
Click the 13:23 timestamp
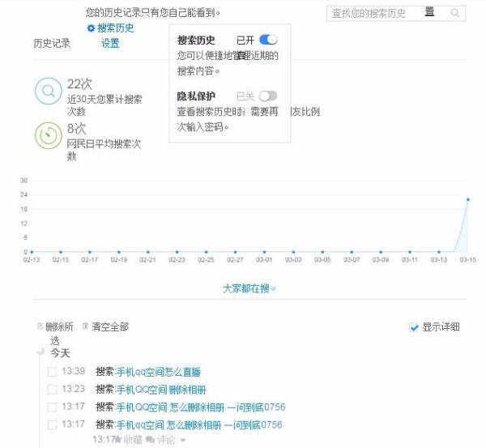point(73,389)
